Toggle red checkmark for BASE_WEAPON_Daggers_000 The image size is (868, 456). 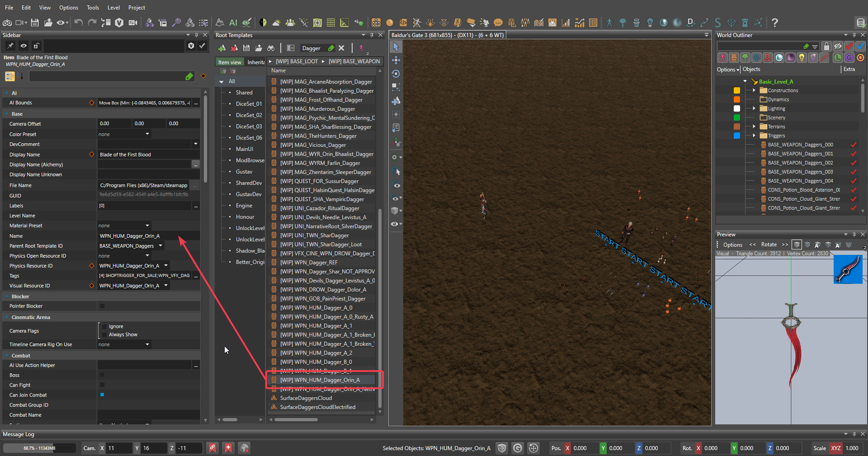[x=854, y=145]
